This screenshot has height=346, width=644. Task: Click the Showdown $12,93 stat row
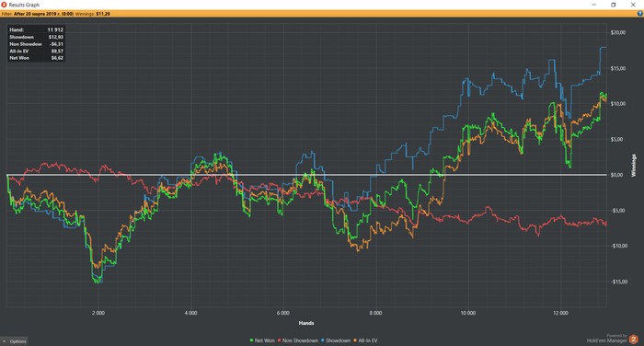click(36, 37)
